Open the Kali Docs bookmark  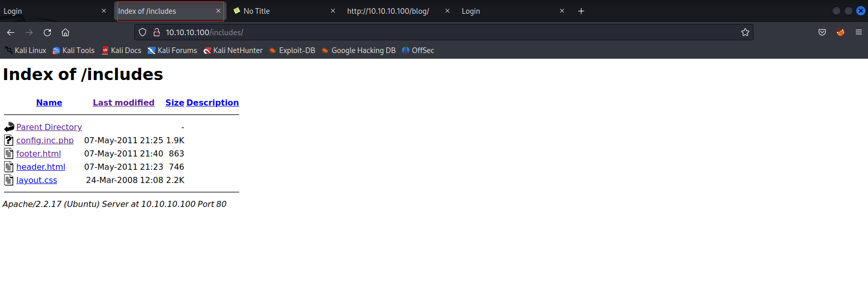click(122, 50)
